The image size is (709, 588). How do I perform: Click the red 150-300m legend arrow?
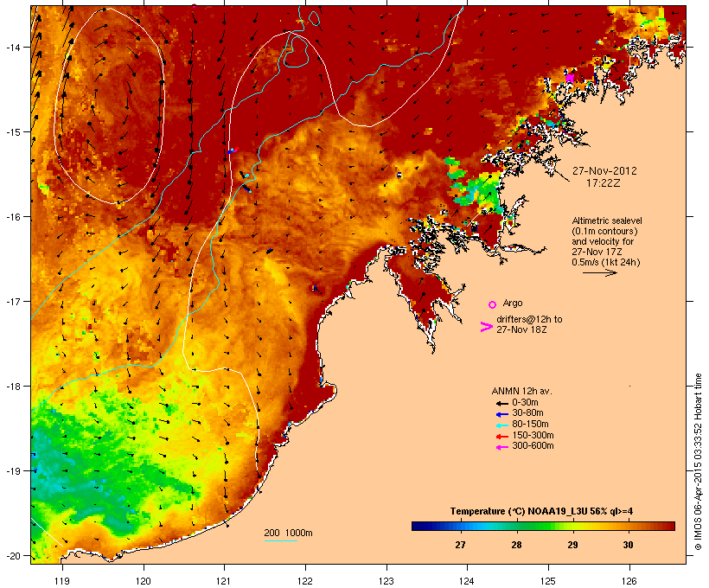pyautogui.click(x=502, y=437)
